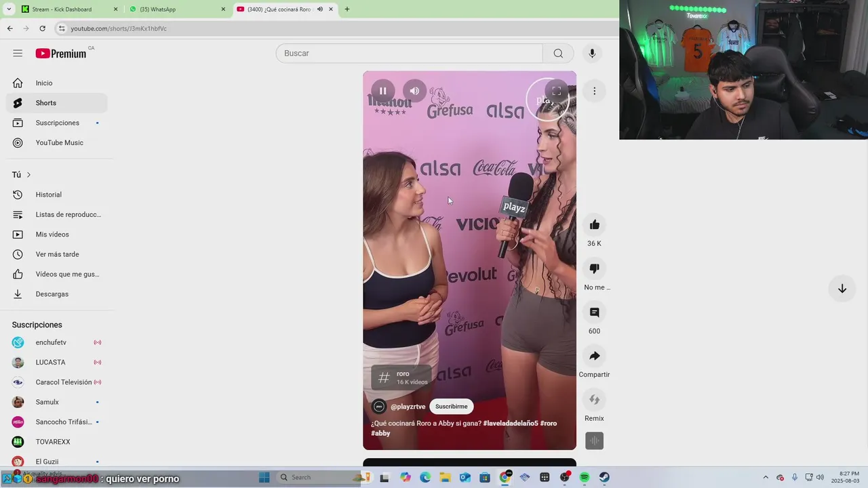Image resolution: width=868 pixels, height=488 pixels.
Task: Start voice search with microphone
Action: [x=592, y=53]
